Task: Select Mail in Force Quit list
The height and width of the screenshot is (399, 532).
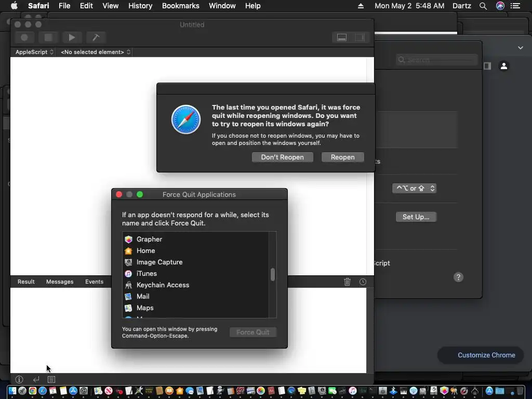Action: (196, 297)
